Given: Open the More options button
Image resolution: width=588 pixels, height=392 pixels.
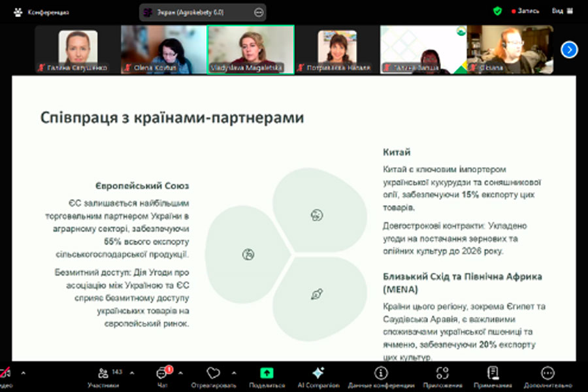Looking at the screenshot, I should (x=548, y=378).
